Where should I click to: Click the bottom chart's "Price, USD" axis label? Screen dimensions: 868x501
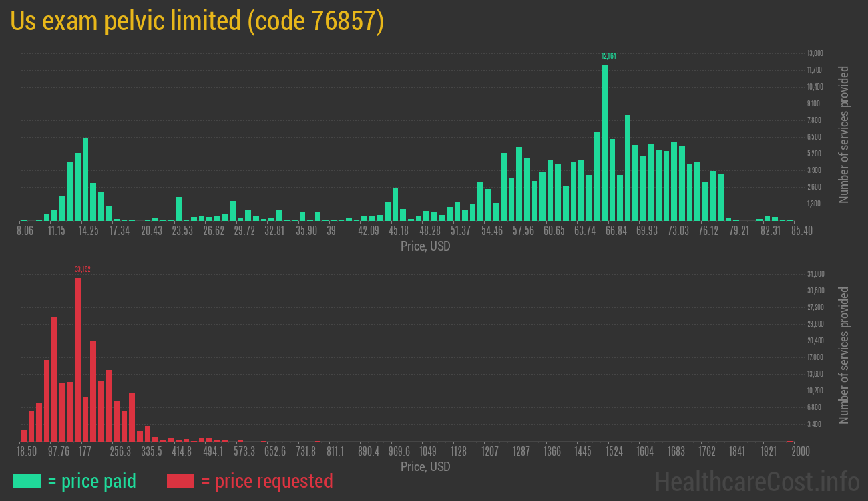tap(425, 466)
